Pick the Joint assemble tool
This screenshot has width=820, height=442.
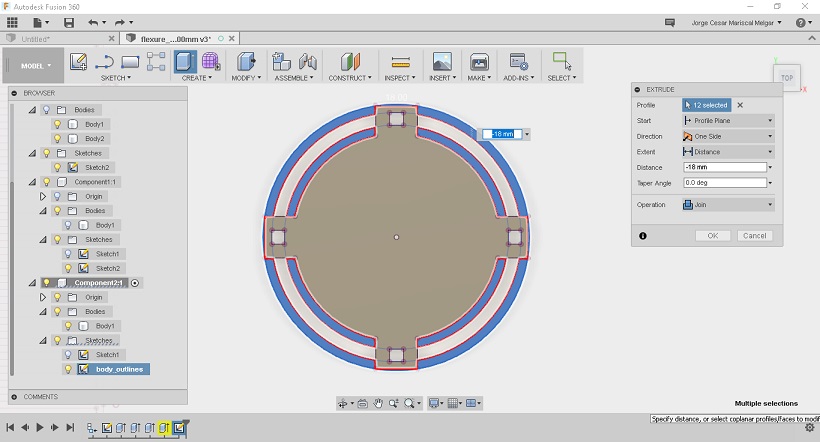[308, 62]
